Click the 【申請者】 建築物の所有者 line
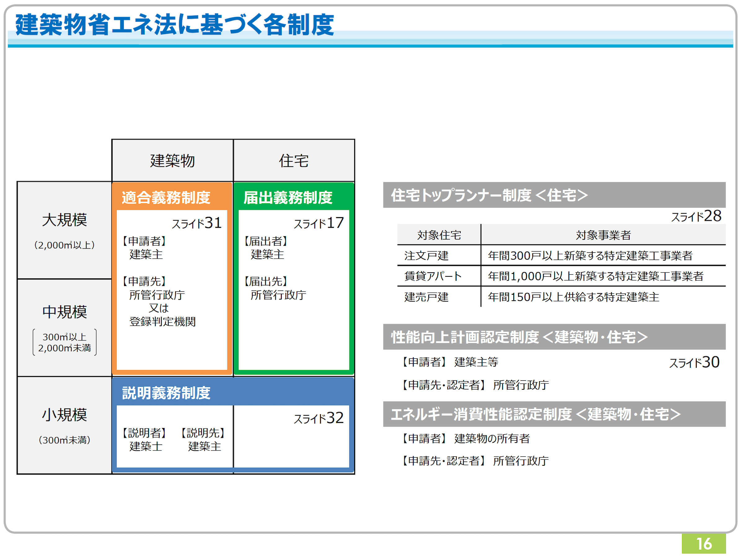This screenshot has height=560, width=744. click(x=466, y=439)
